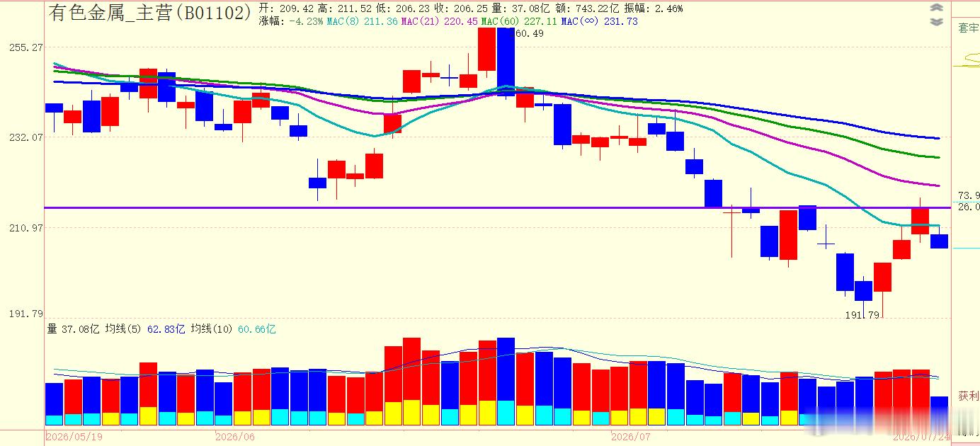Click the open price value 开: 209.42
The width and height of the screenshot is (980, 446).
click(x=287, y=8)
